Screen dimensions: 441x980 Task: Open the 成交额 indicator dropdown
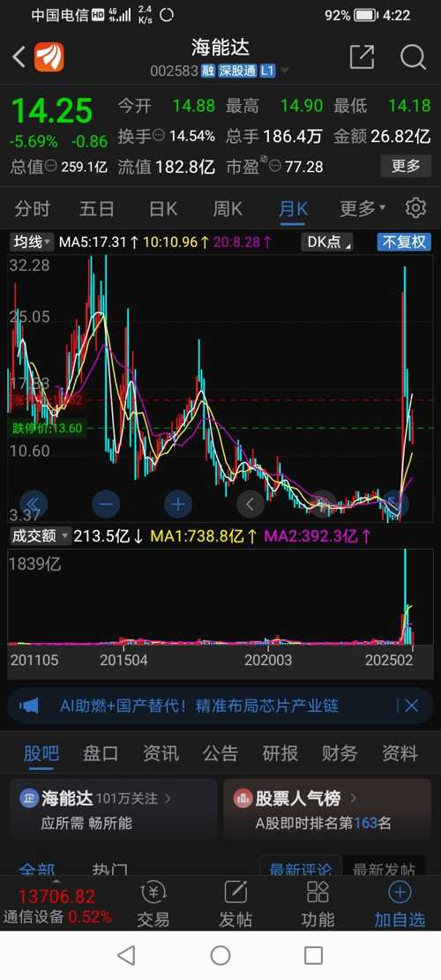coord(40,535)
